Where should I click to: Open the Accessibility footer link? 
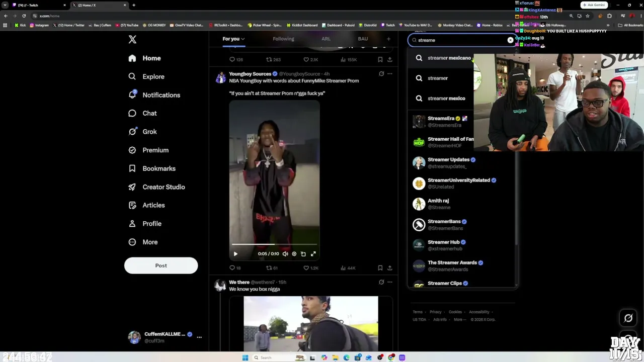[x=479, y=312]
